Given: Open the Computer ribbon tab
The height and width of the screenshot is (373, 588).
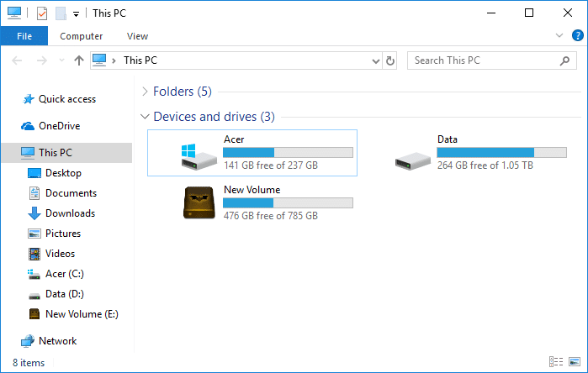Looking at the screenshot, I should click(x=82, y=36).
